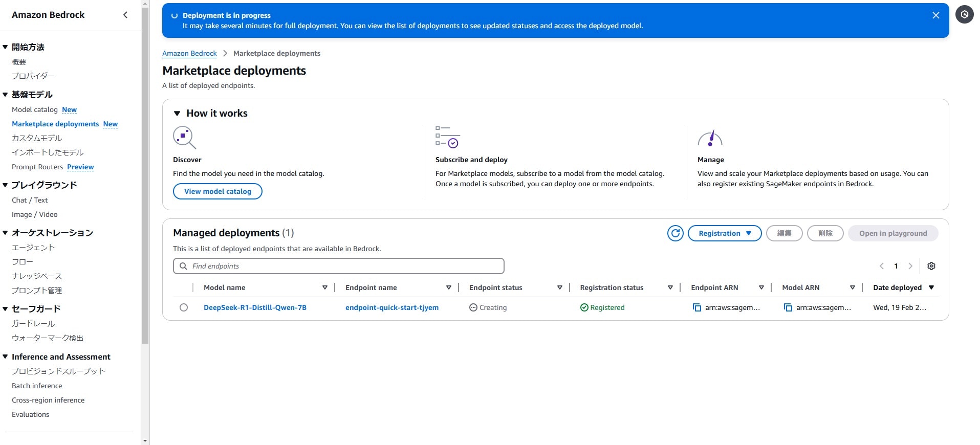Open プロビジョンドスループット in the sidebar
The width and height of the screenshot is (980, 445).
(58, 371)
